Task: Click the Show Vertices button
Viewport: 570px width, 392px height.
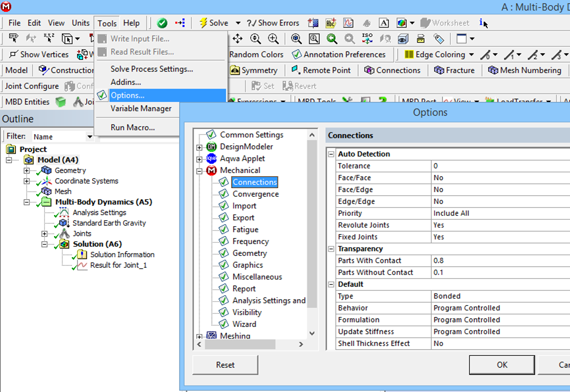Action: click(39, 55)
